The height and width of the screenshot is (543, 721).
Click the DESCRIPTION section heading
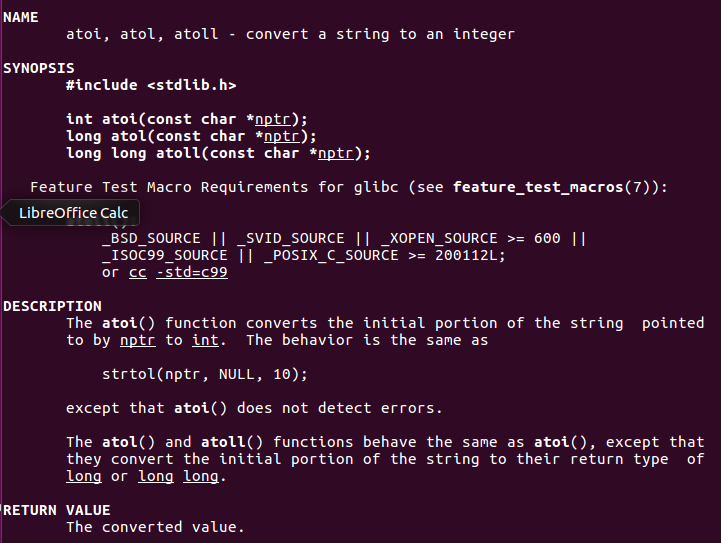pos(52,306)
